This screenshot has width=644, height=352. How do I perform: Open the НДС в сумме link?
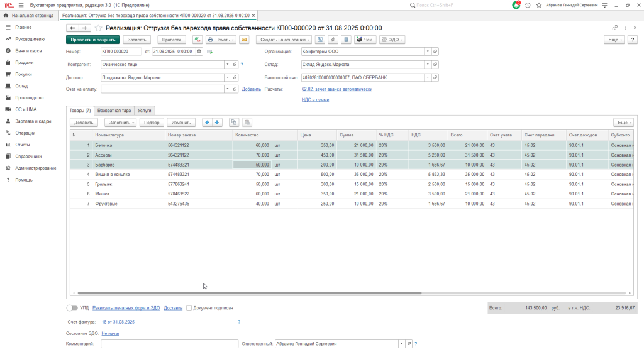pos(315,99)
